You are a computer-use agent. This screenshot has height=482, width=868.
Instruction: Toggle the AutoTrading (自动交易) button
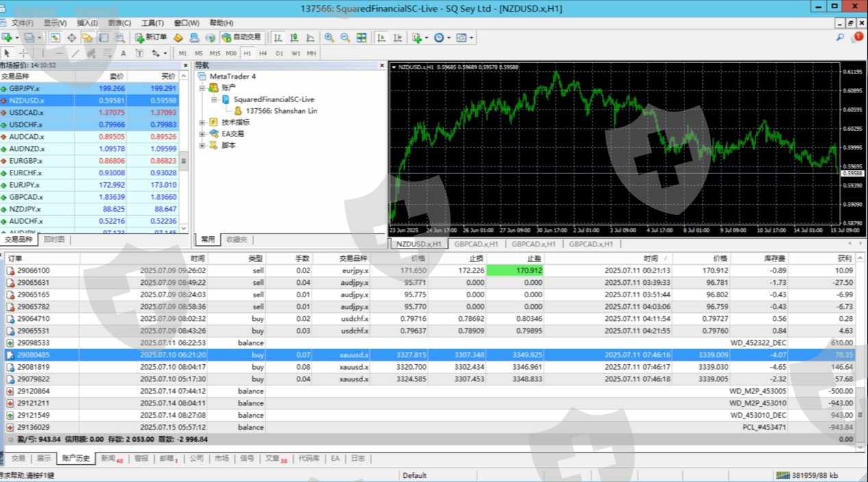[x=242, y=38]
